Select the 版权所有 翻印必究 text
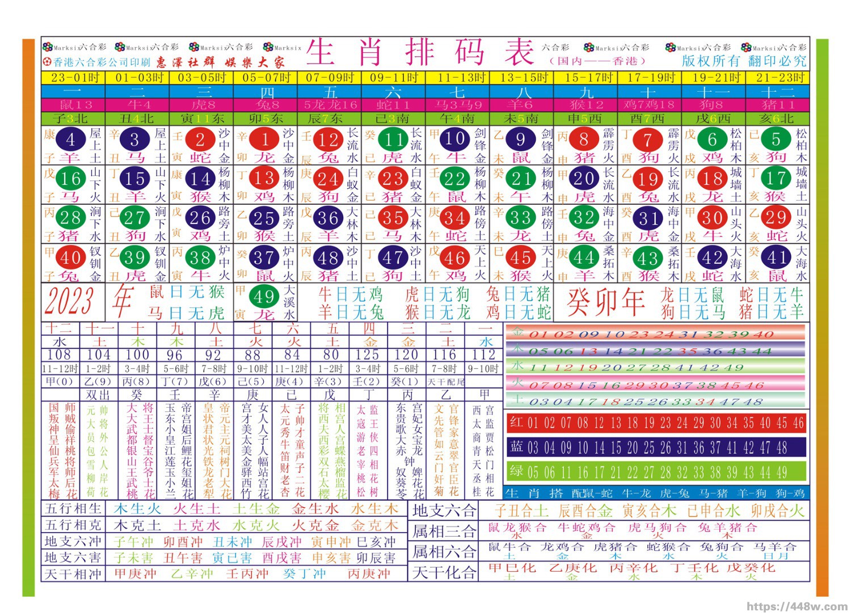851x616 pixels. point(744,61)
